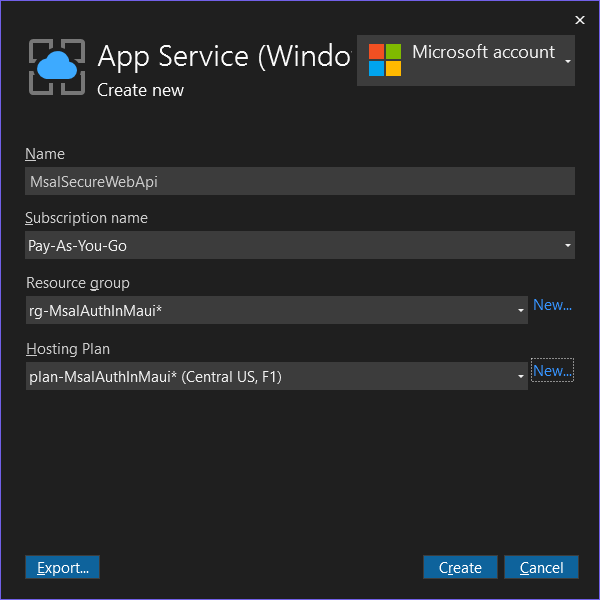Focus the Name field with MsalSecureWebApi
The image size is (600, 600).
[x=300, y=181]
